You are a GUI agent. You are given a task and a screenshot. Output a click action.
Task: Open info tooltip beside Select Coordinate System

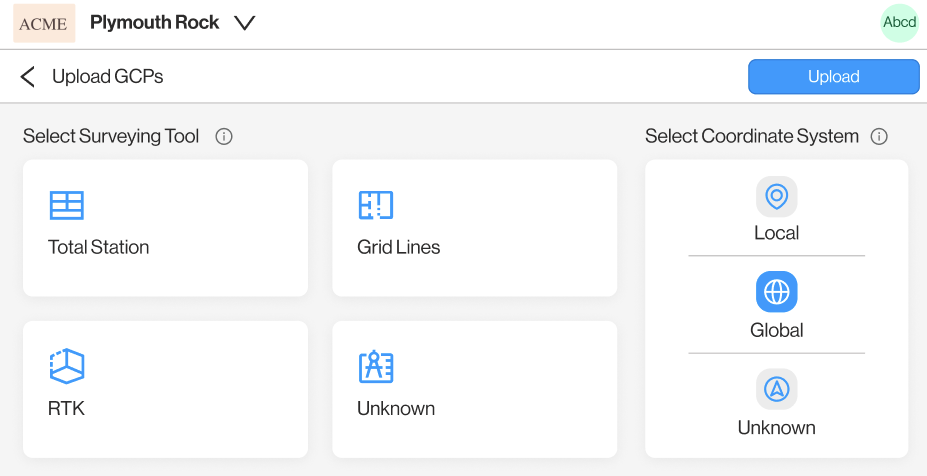(879, 137)
